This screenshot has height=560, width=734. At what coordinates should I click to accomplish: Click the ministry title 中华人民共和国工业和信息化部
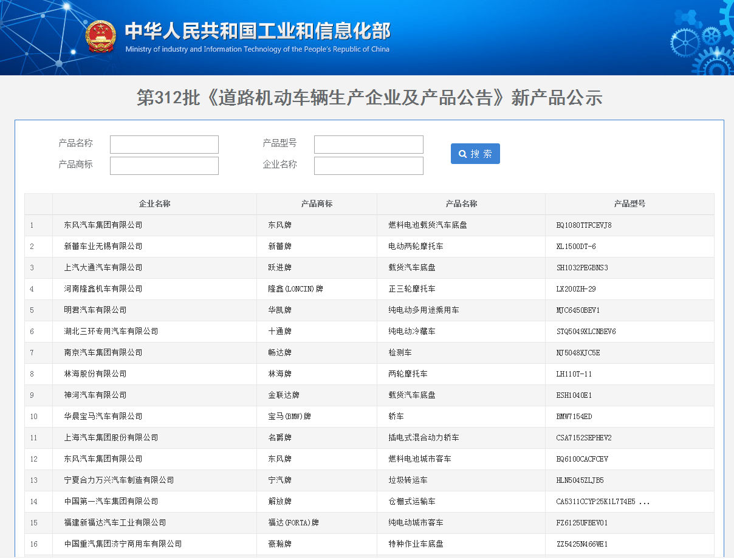pyautogui.click(x=258, y=31)
